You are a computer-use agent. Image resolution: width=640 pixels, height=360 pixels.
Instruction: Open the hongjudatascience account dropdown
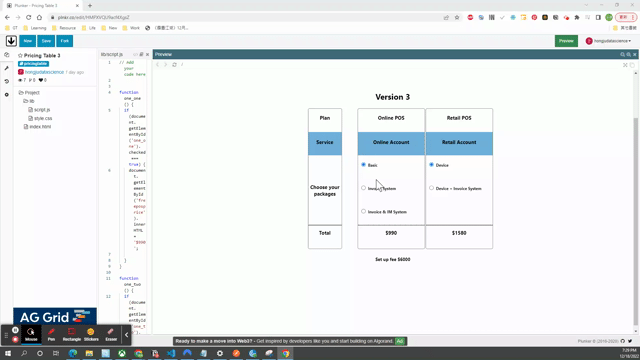tap(608, 41)
